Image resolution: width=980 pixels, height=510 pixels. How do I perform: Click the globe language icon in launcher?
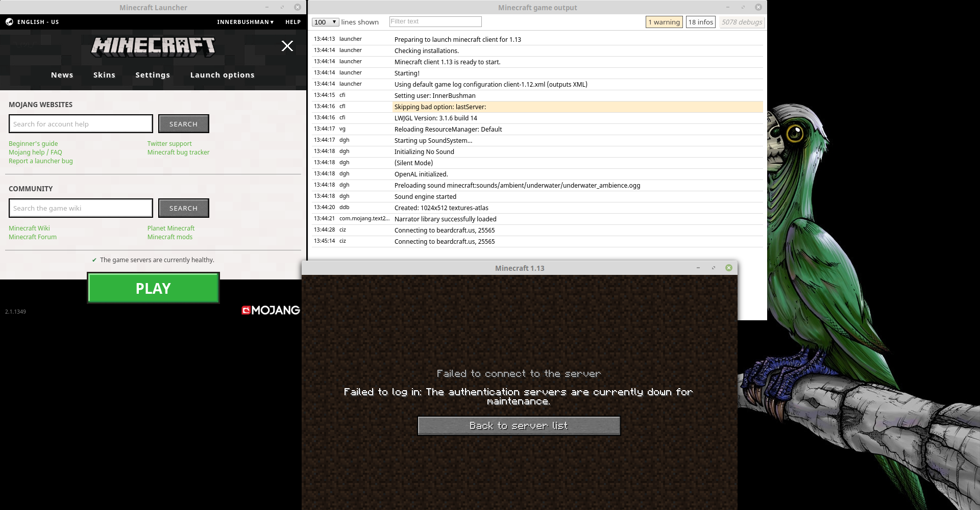point(9,22)
